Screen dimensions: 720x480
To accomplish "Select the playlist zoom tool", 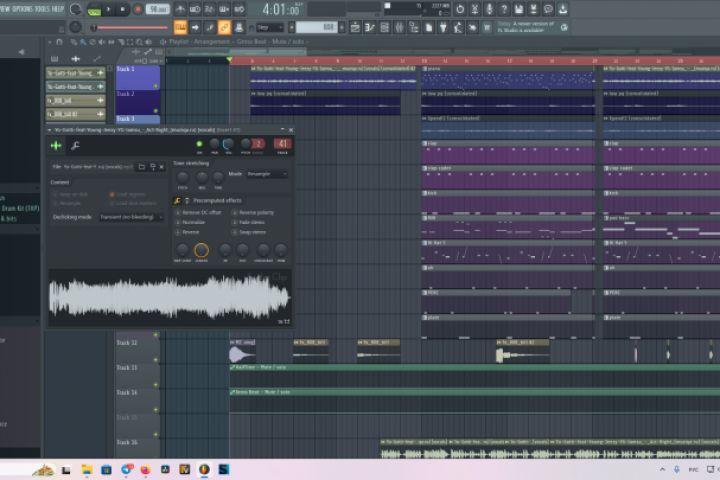I will click(x=139, y=42).
